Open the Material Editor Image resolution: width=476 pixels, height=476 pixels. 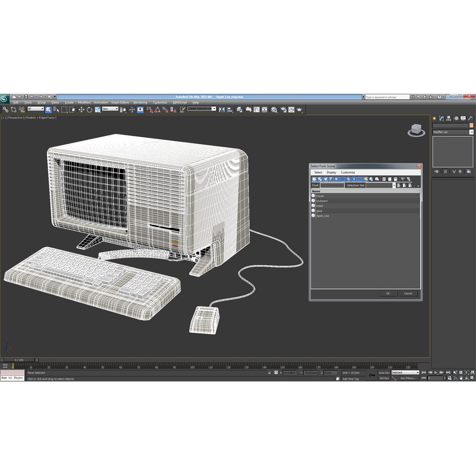tap(274, 110)
